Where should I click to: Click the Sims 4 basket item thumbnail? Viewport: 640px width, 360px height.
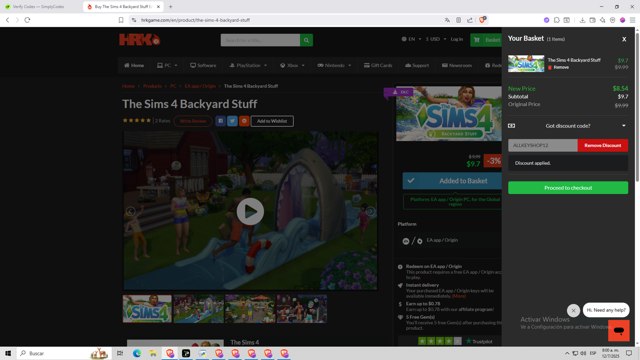coord(526,64)
